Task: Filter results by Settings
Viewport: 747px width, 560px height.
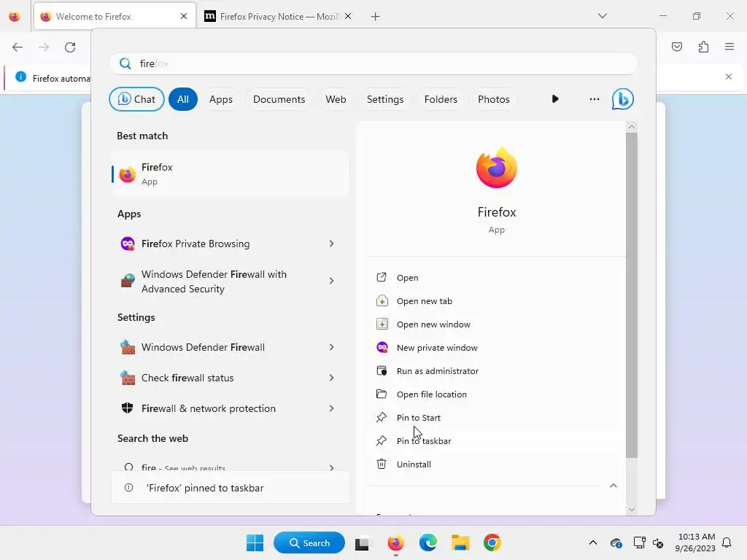Action: point(385,99)
